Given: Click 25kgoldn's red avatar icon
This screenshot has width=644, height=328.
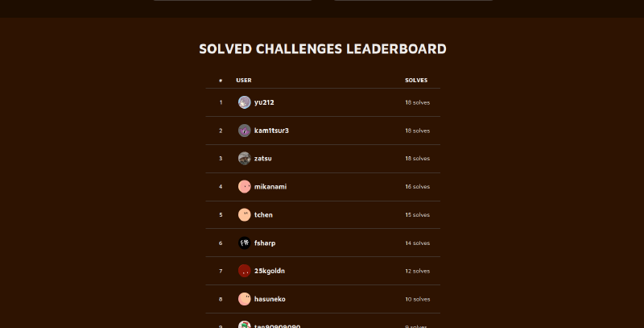Looking at the screenshot, I should tap(244, 272).
